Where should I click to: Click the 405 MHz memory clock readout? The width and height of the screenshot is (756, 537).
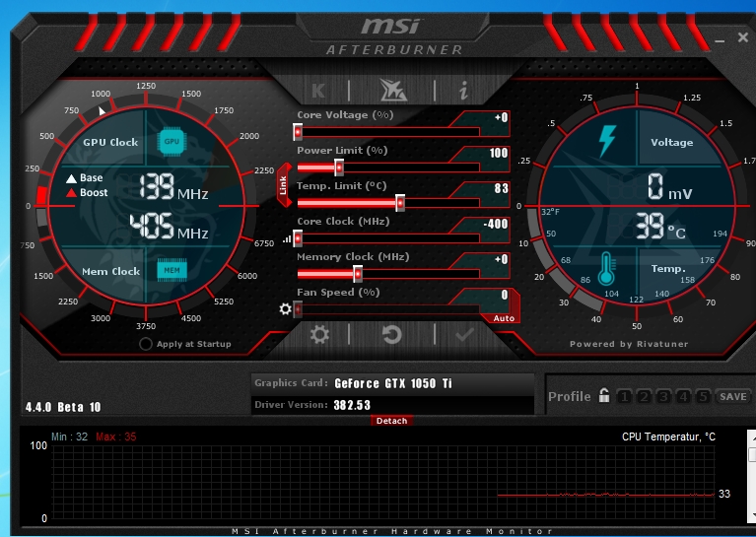pyautogui.click(x=169, y=227)
